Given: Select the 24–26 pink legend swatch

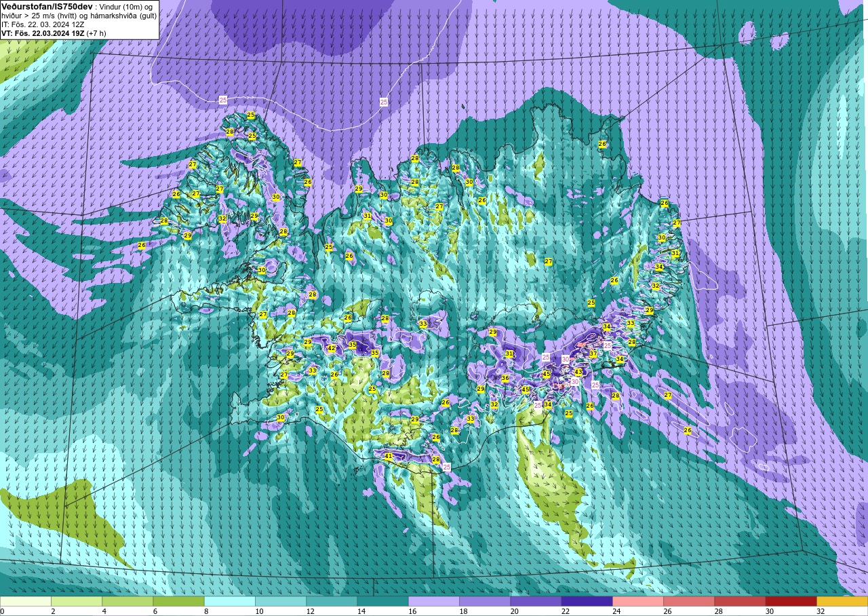Looking at the screenshot, I should [x=638, y=601].
